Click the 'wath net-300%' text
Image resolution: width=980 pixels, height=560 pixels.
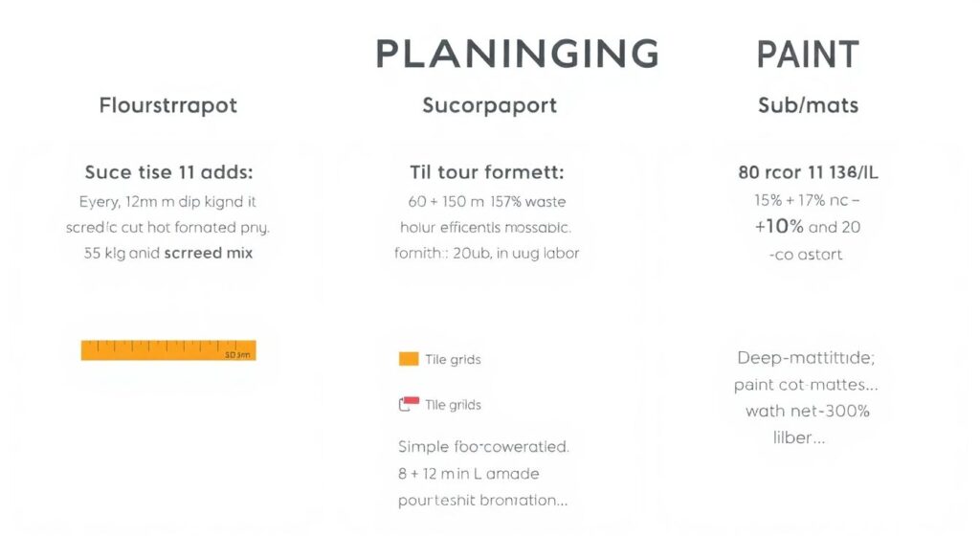[x=808, y=412]
